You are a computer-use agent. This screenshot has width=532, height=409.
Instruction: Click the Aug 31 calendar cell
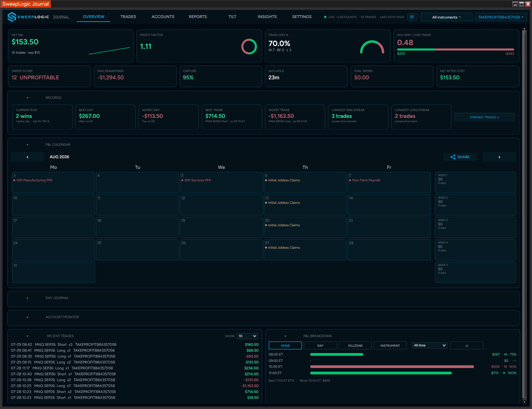point(54,272)
